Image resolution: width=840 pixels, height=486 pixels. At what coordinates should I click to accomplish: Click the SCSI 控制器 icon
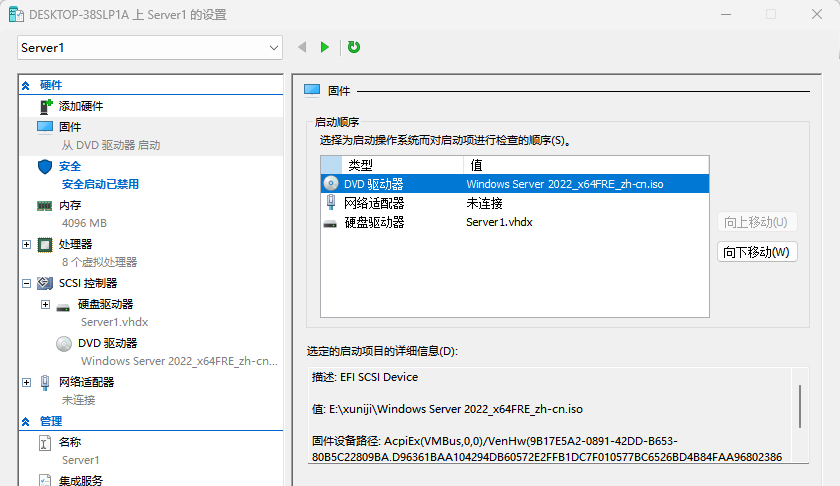[x=45, y=283]
